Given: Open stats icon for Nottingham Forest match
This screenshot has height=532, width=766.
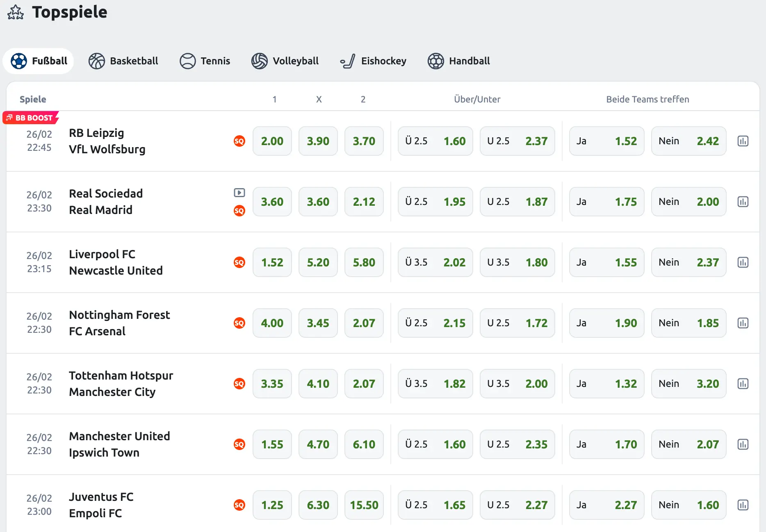Looking at the screenshot, I should (x=743, y=323).
